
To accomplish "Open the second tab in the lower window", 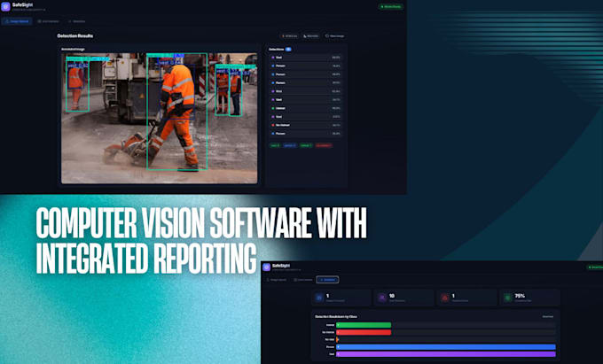I will (x=303, y=280).
